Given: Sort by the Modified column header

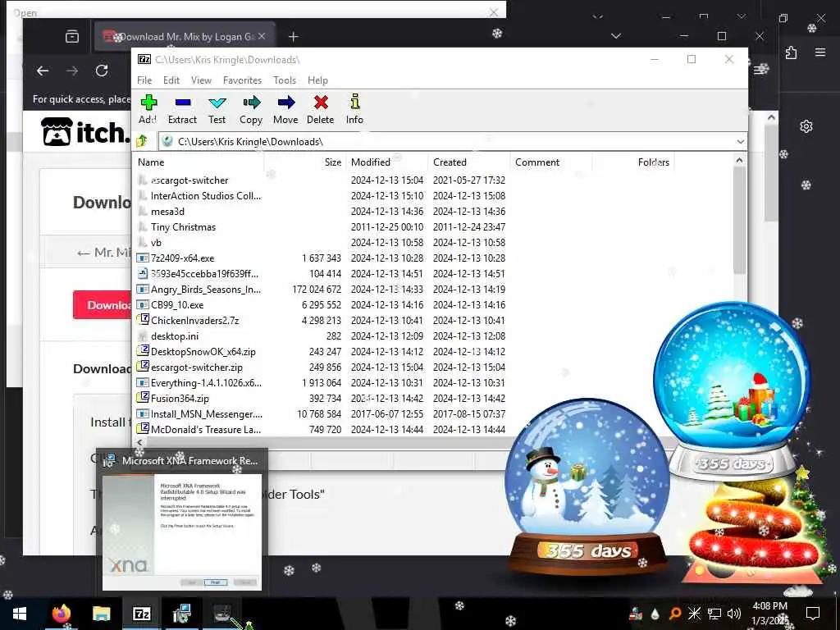Looking at the screenshot, I should [x=386, y=162].
